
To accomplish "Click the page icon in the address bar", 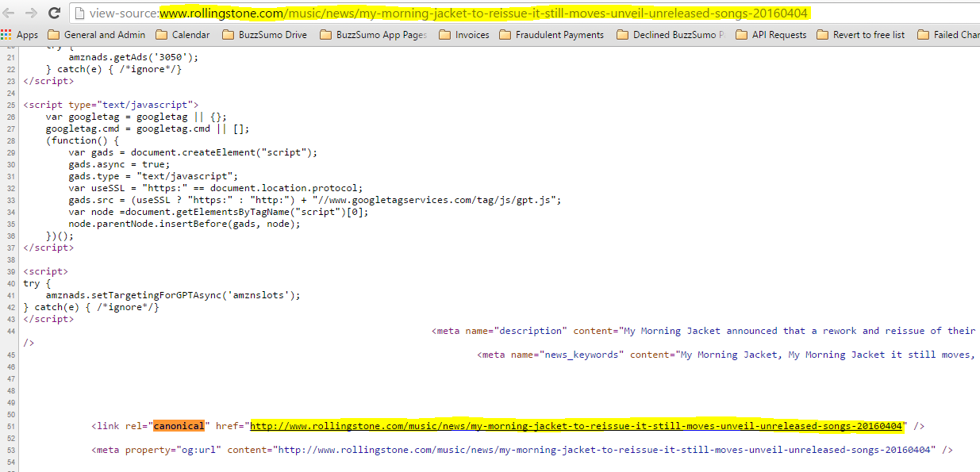I will tap(80, 13).
